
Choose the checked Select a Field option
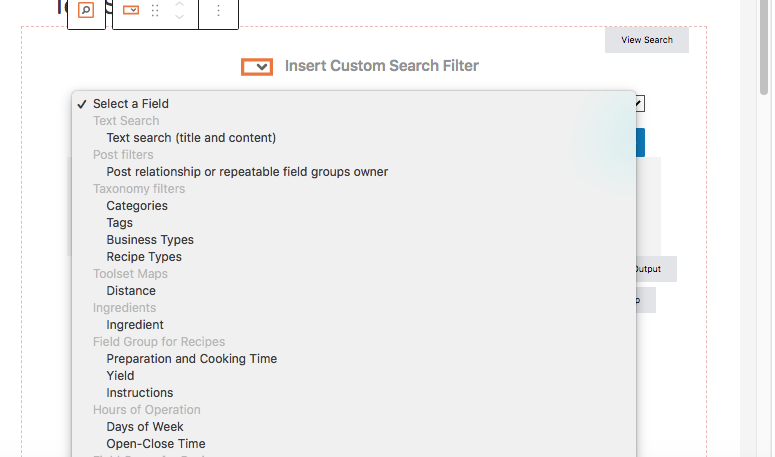pyautogui.click(x=130, y=104)
